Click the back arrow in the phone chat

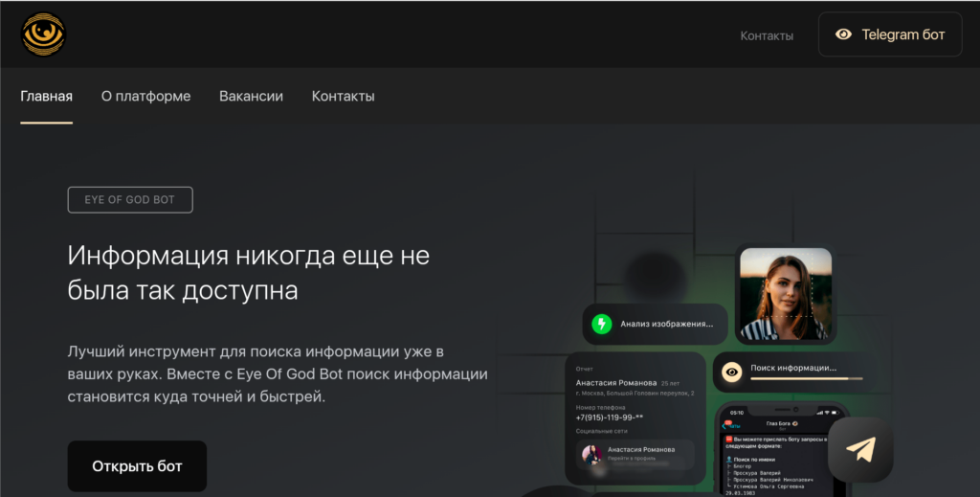click(x=725, y=426)
